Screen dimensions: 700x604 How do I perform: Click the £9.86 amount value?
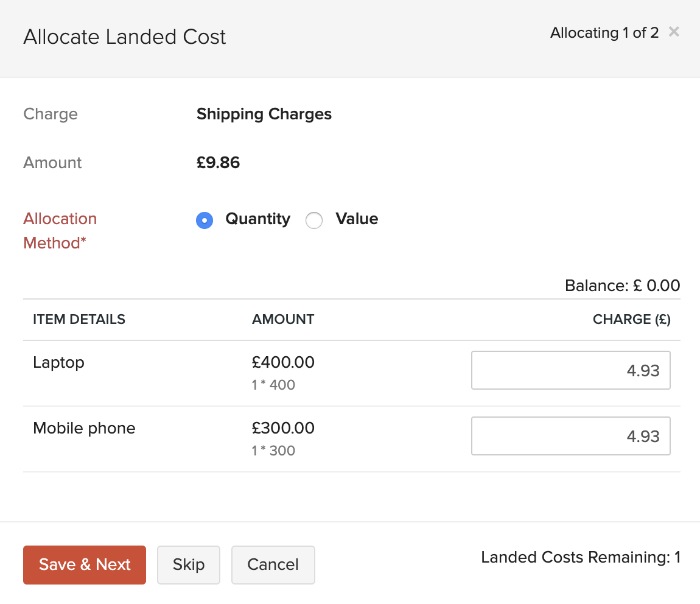218,163
